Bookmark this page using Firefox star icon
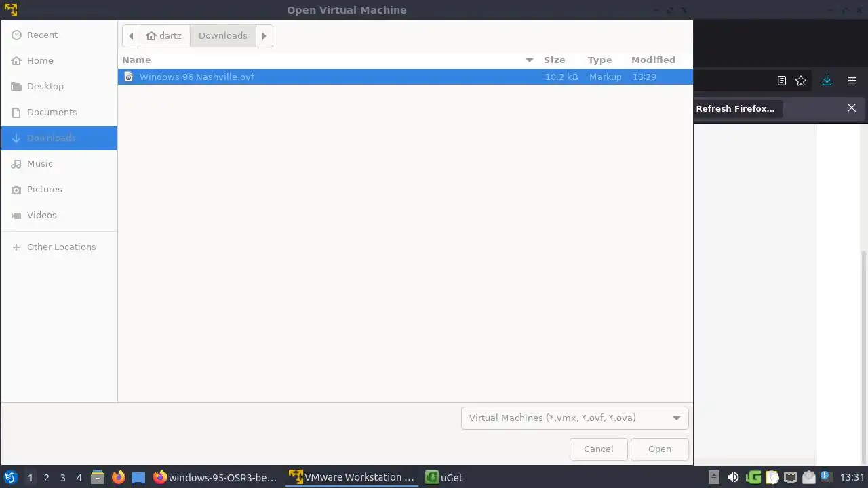The image size is (868, 488). 801,81
